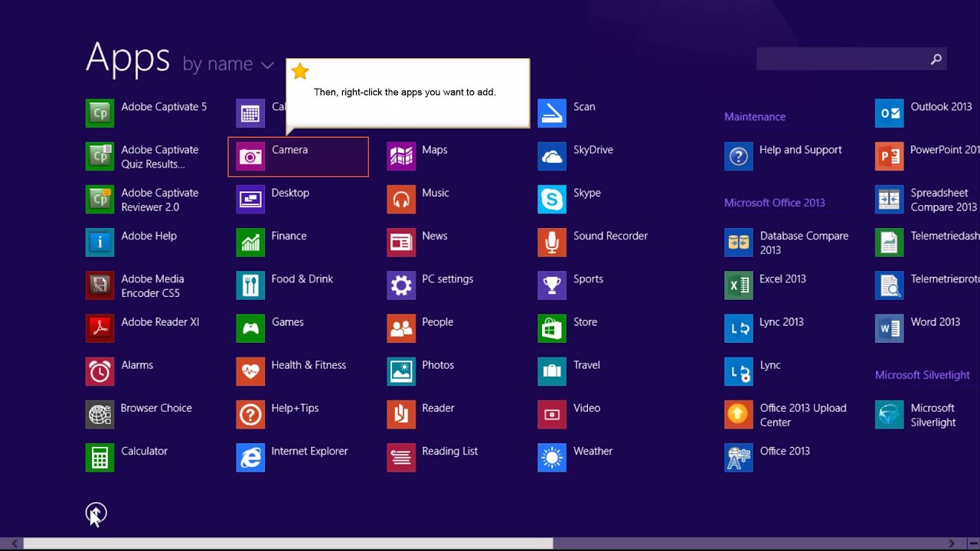
Task: Open the Office 2013 Upload Center icon
Action: pyautogui.click(x=739, y=414)
